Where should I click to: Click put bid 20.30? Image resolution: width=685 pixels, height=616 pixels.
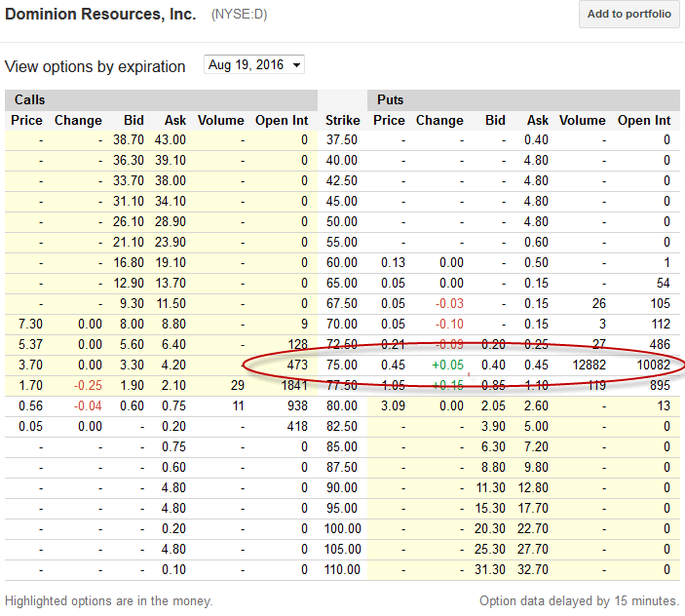pyautogui.click(x=490, y=528)
